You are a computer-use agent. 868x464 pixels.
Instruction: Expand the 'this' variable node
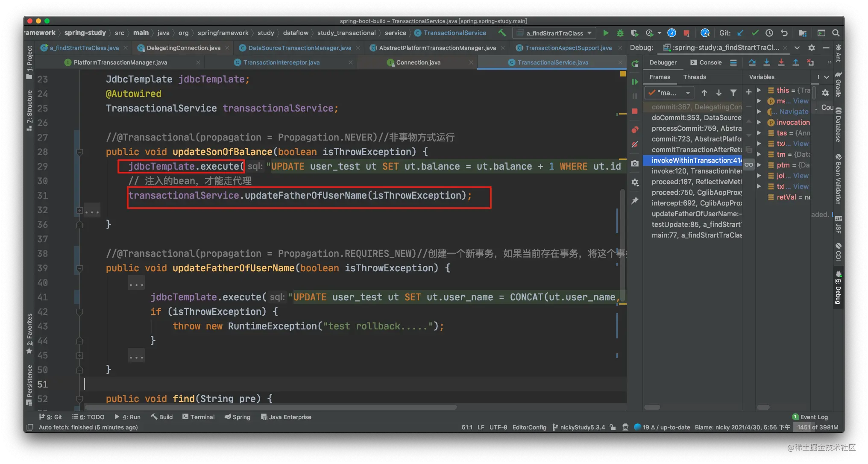pos(759,90)
